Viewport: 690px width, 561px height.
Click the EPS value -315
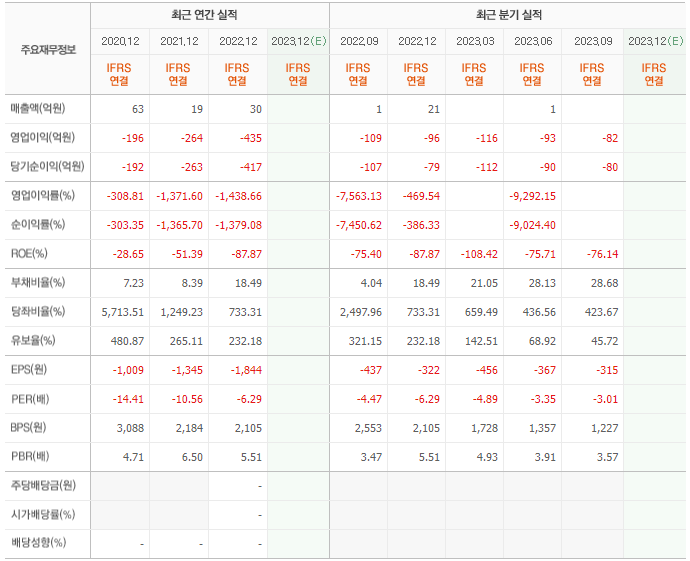[x=607, y=370]
